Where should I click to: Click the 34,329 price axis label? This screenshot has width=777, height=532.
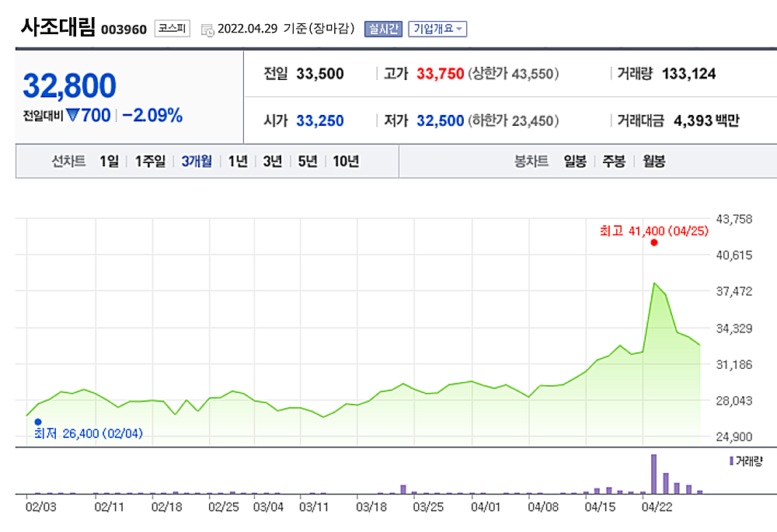point(734,329)
